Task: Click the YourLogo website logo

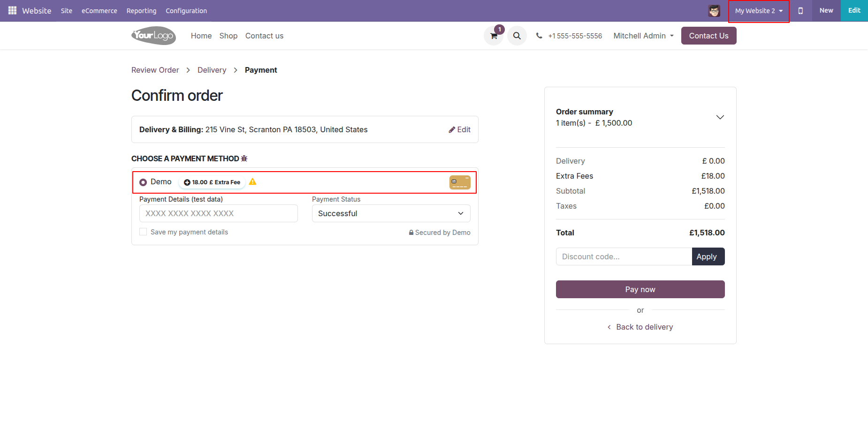Action: tap(153, 36)
